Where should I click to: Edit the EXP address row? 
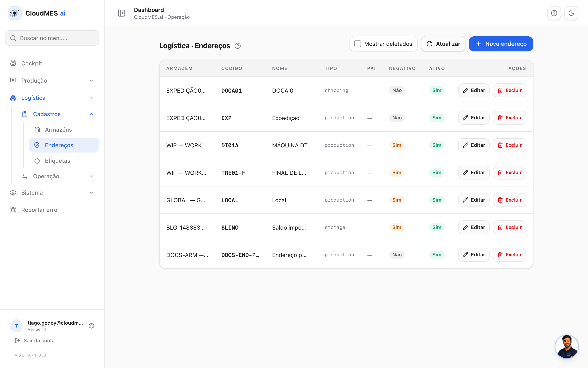[474, 118]
